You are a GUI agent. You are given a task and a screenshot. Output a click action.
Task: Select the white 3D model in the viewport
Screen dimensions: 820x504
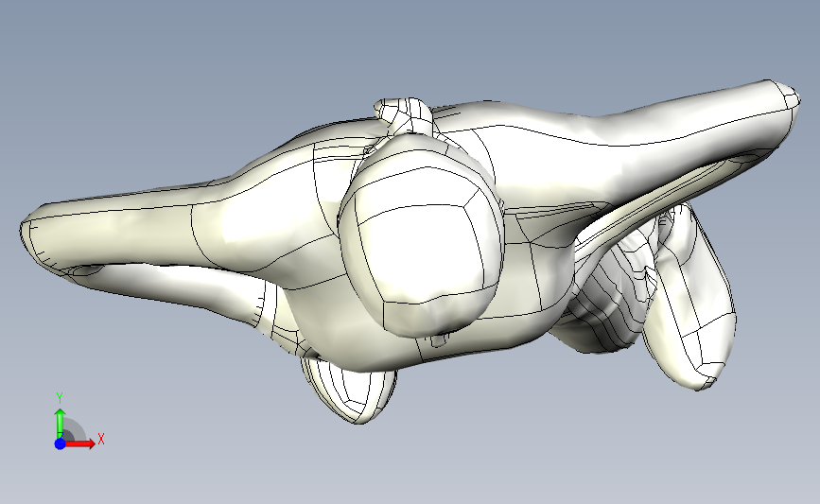point(412,251)
